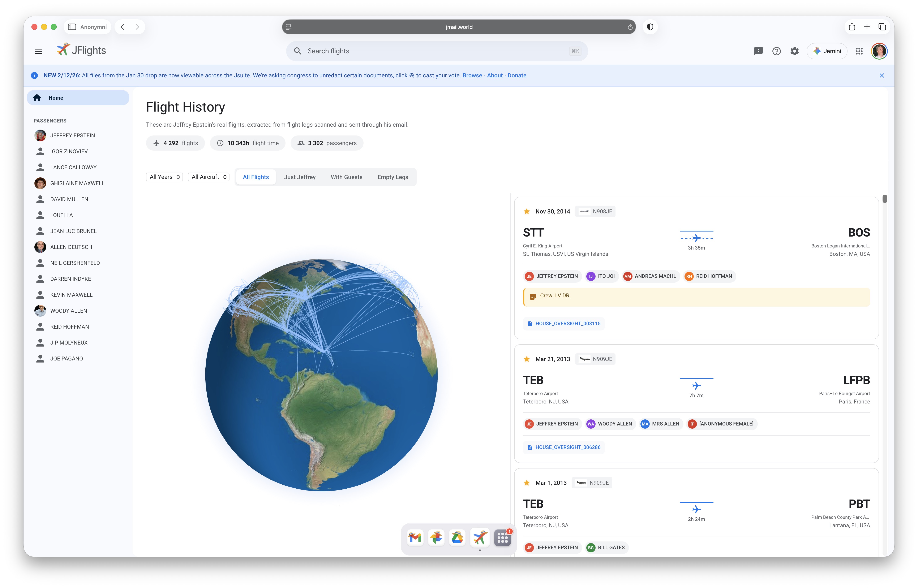This screenshot has width=918, height=588.
Task: Click the flight list scrollbar thumb
Action: pyautogui.click(x=884, y=199)
